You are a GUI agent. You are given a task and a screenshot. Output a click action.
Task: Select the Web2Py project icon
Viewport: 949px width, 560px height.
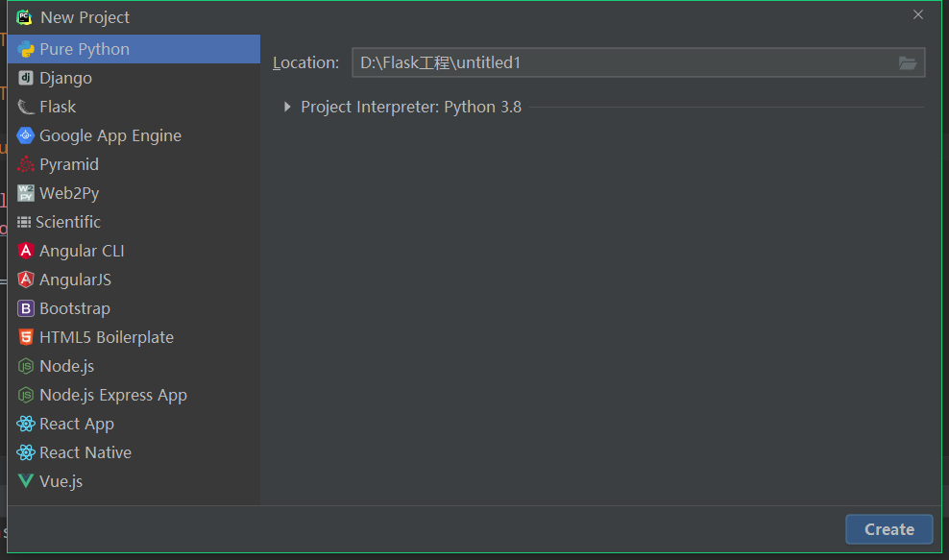click(25, 193)
